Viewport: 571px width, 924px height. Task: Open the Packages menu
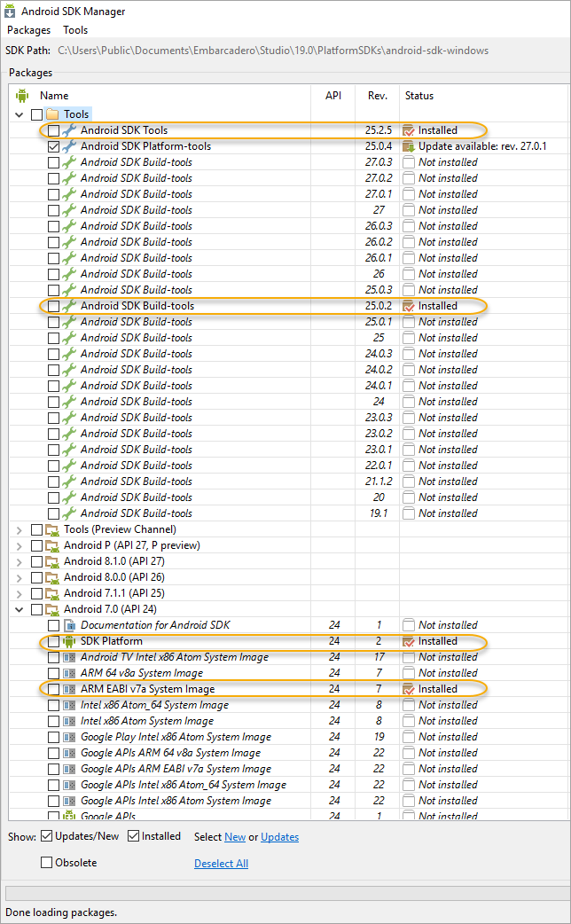tap(29, 30)
